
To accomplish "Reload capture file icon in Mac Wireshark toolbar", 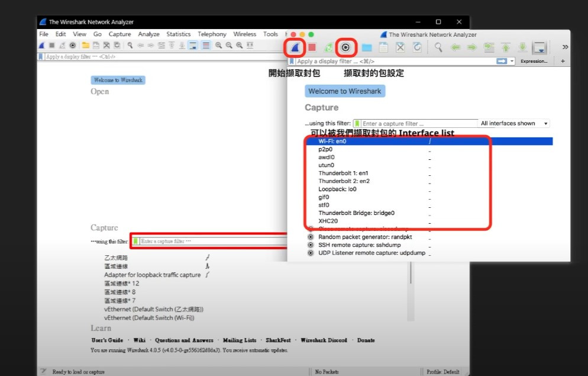I will pos(417,47).
